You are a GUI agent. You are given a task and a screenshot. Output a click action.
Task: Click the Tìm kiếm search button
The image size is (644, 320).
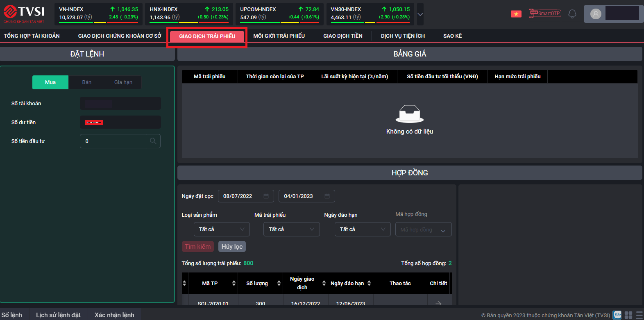point(198,247)
